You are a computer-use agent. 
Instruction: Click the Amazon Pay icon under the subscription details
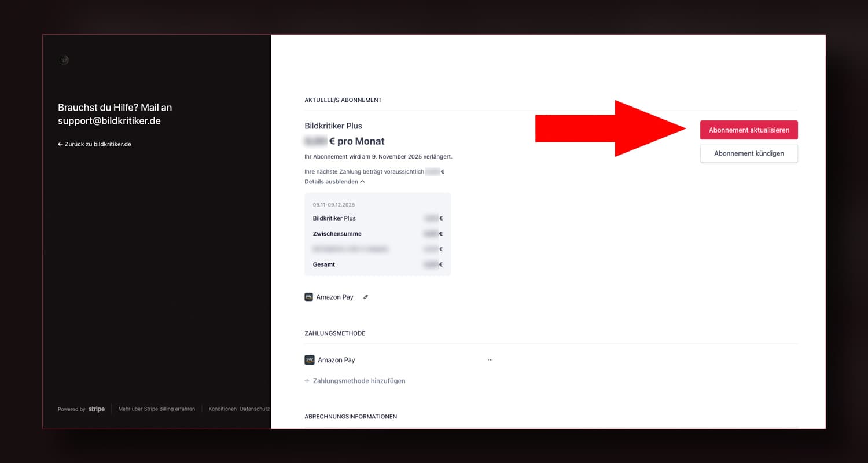309,297
